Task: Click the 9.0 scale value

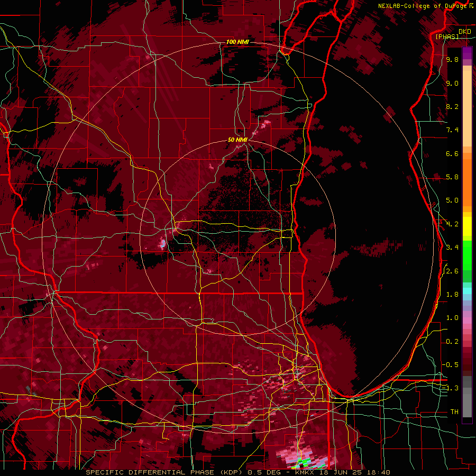Action: (x=452, y=84)
